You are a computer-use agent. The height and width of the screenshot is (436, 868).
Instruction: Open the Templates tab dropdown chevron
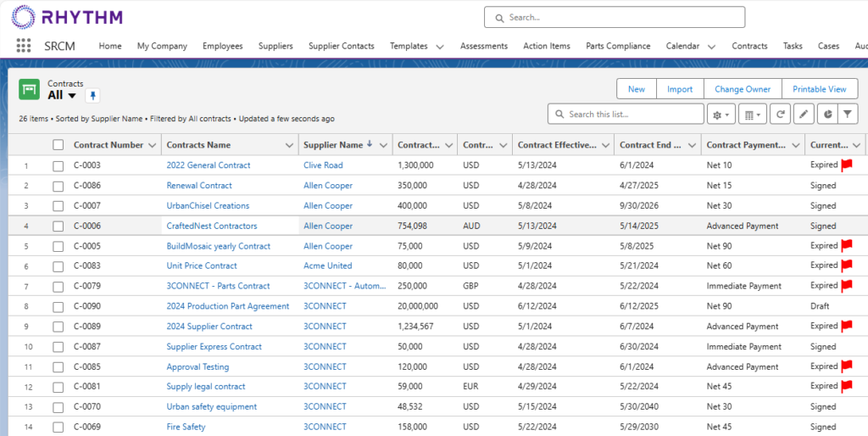click(x=442, y=47)
